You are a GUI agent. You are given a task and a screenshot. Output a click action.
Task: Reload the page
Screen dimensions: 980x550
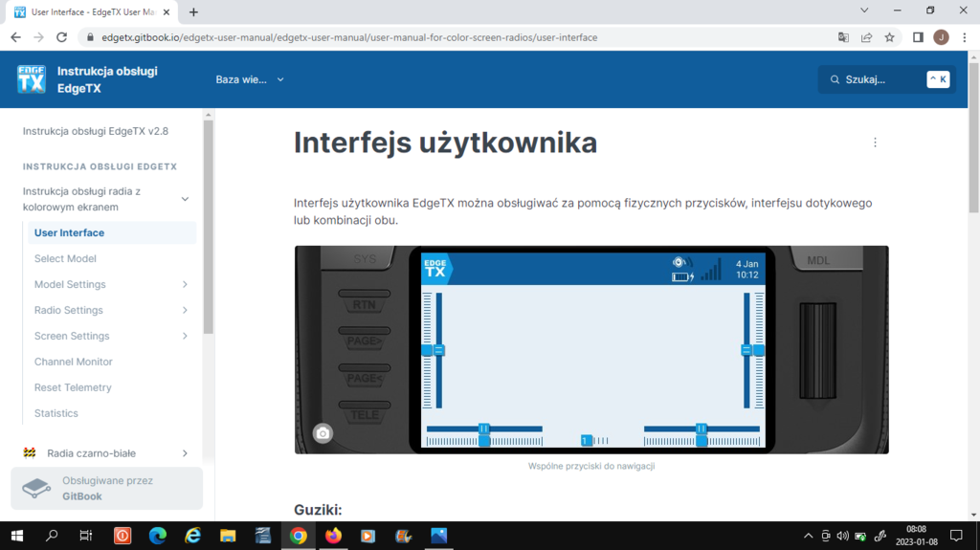62,37
